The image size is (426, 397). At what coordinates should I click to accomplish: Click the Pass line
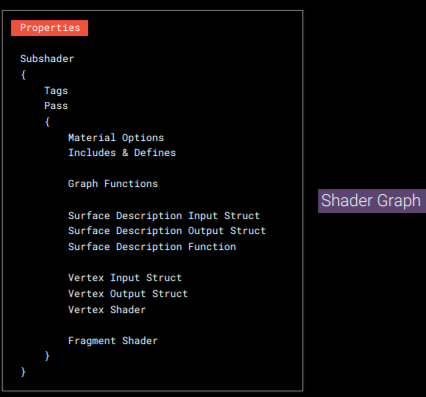(56, 106)
